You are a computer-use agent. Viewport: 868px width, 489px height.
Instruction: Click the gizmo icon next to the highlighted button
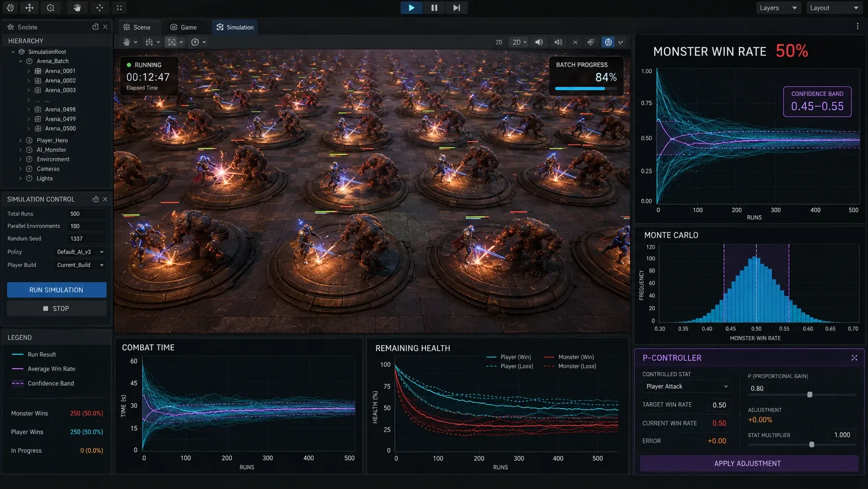pos(591,42)
